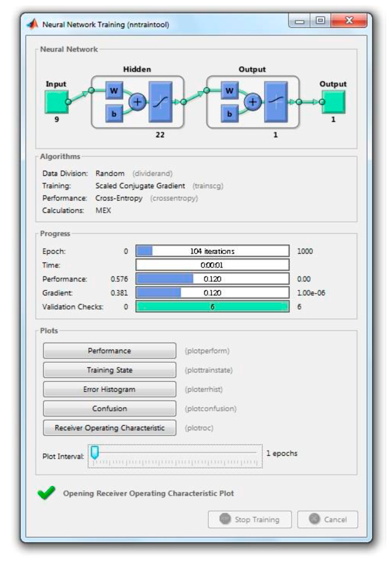Show the Error Histogram plot

[x=109, y=389]
